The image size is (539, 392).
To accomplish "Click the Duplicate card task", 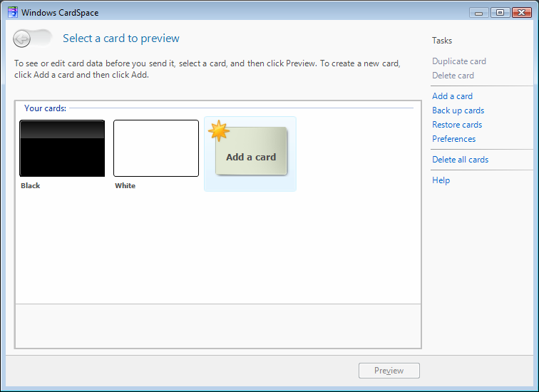I will click(459, 61).
